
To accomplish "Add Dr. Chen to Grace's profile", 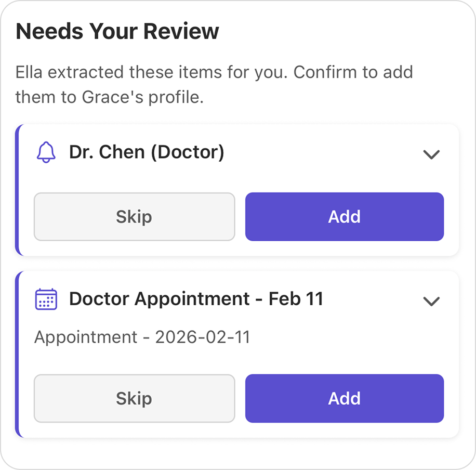I will point(345,217).
